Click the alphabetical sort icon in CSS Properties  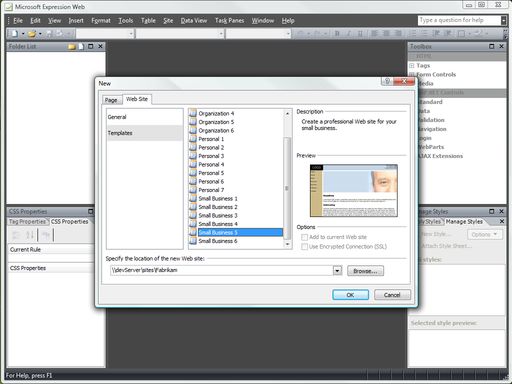[30, 235]
